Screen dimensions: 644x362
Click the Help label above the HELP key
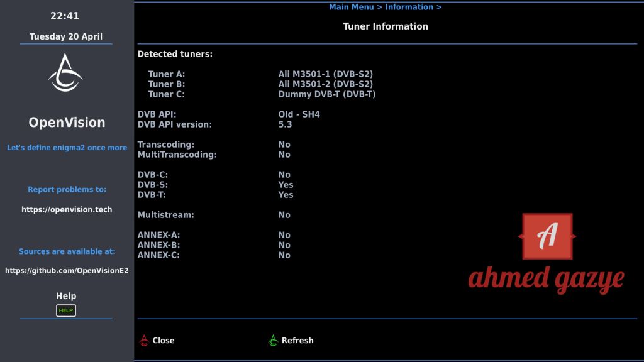65,296
